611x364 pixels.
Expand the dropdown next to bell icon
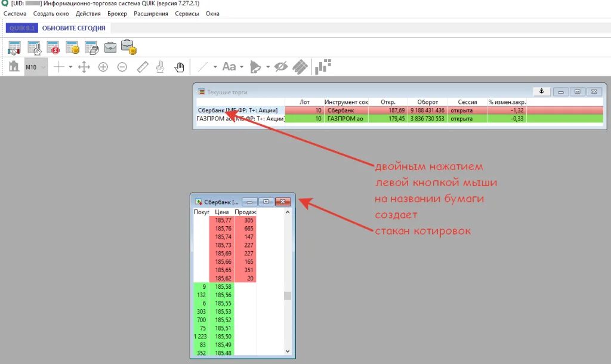[268, 67]
